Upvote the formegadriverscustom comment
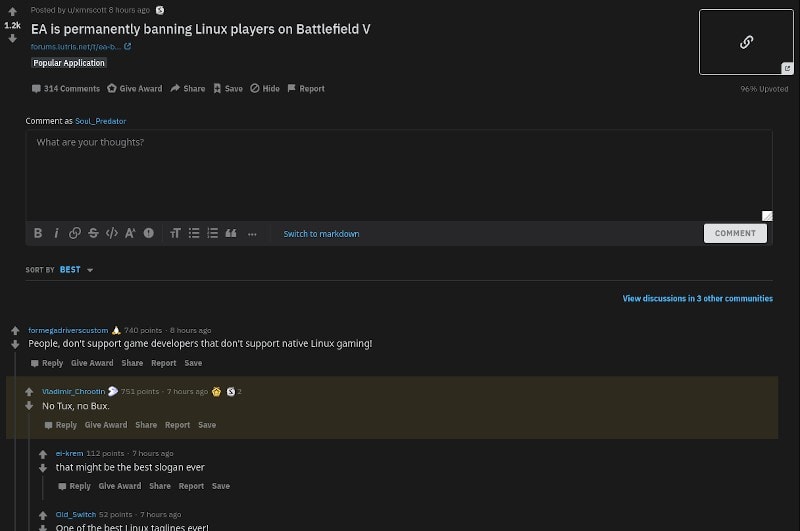The image size is (800, 531). (15, 330)
